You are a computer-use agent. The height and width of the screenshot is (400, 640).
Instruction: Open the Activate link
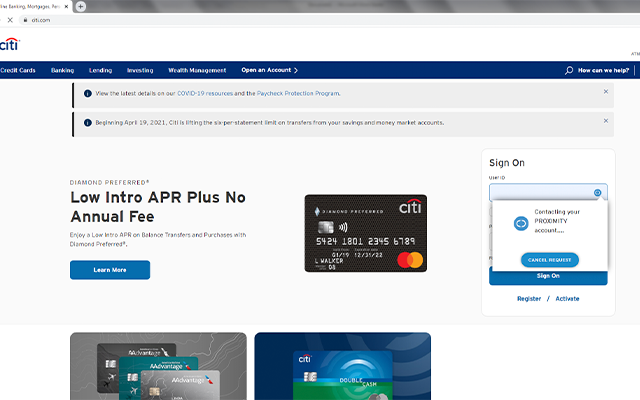pos(567,299)
